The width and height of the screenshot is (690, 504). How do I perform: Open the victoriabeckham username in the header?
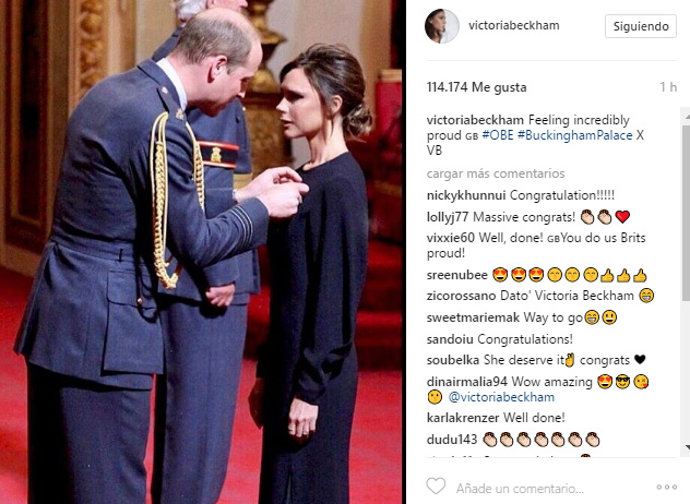[514, 26]
